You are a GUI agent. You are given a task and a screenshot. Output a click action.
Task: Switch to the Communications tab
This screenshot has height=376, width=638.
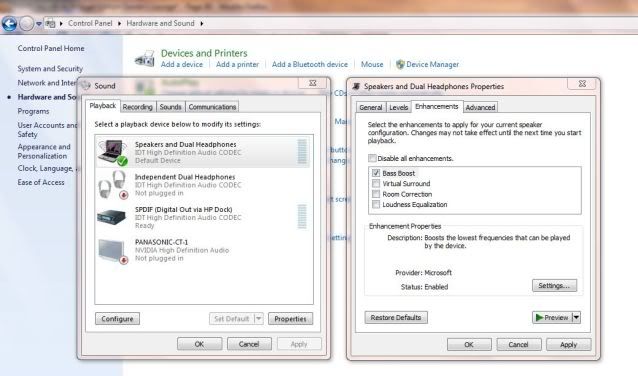(x=212, y=107)
